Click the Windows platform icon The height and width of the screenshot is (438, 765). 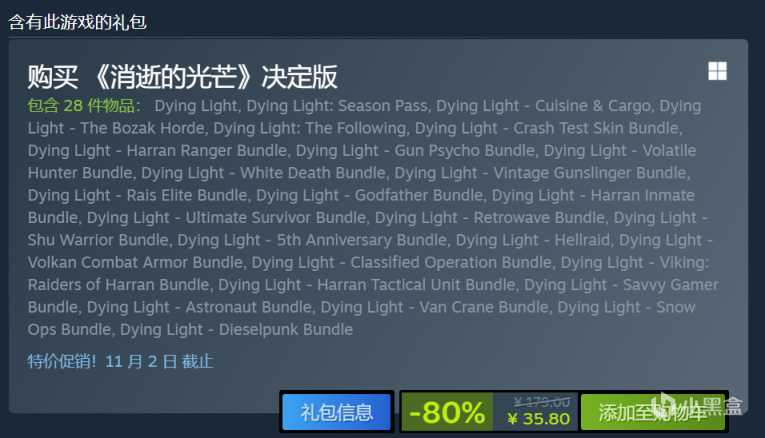click(717, 71)
